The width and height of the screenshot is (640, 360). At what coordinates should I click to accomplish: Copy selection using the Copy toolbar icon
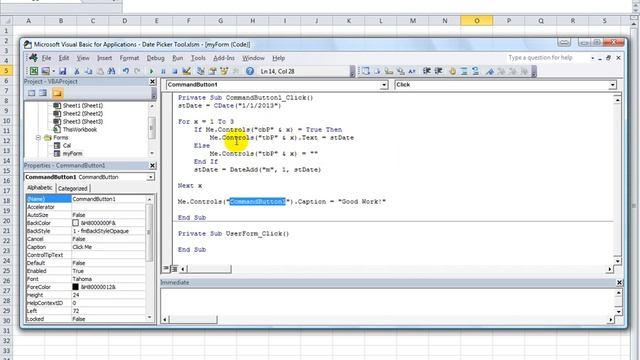coord(88,71)
